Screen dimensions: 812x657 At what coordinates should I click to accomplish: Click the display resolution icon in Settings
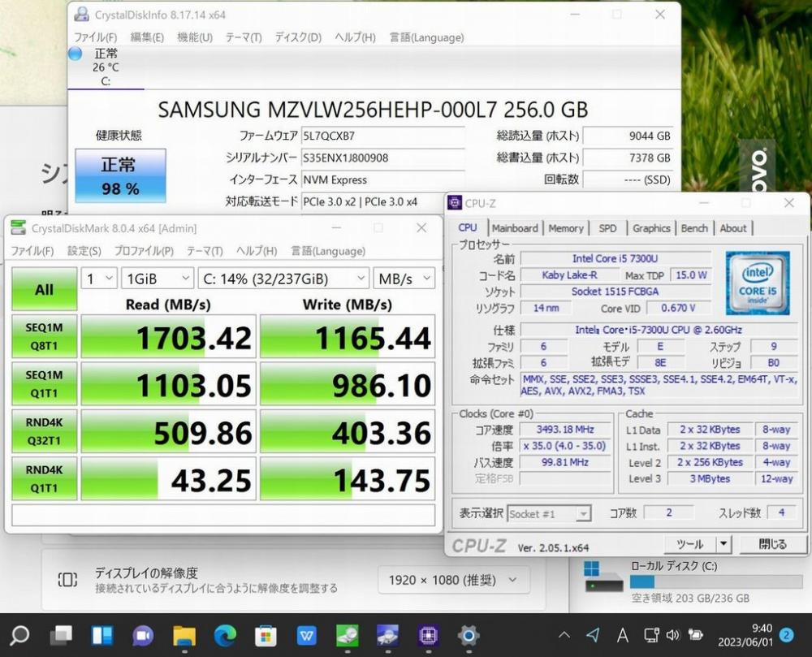pos(68,580)
